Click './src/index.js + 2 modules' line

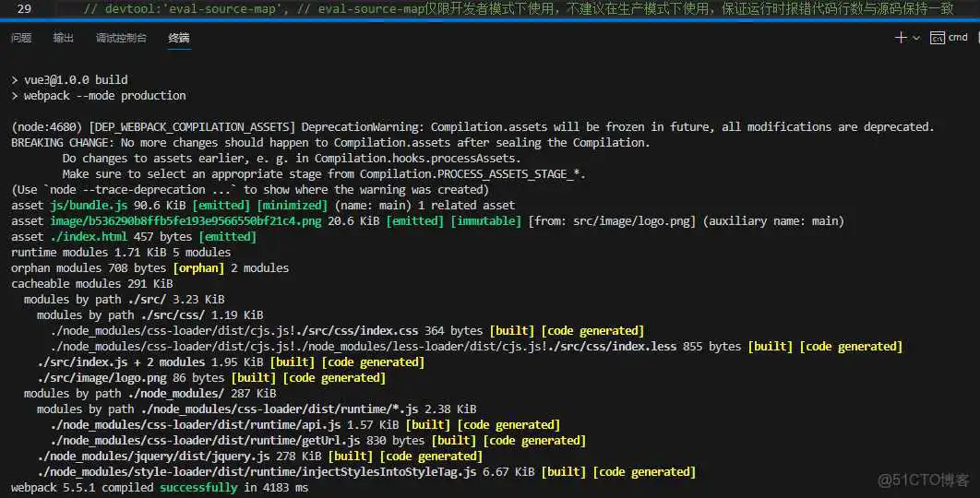231,362
